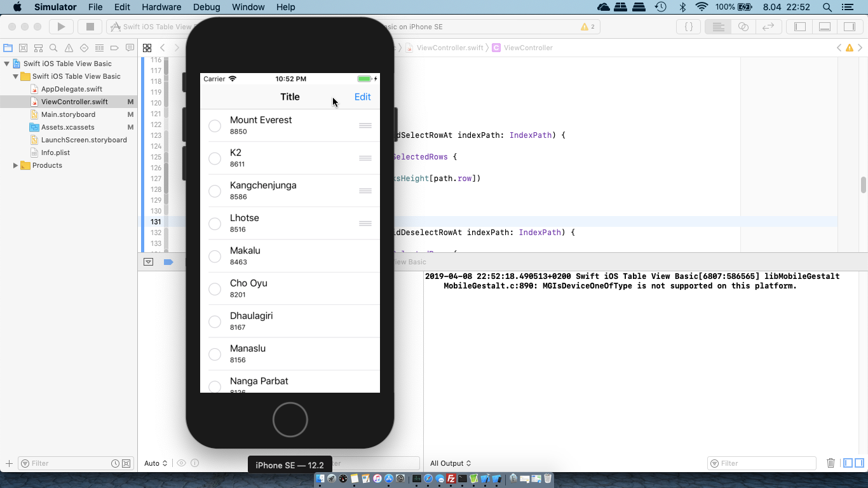Switch to the Assistant editor (overlapping circles)
The height and width of the screenshot is (488, 868).
(743, 27)
